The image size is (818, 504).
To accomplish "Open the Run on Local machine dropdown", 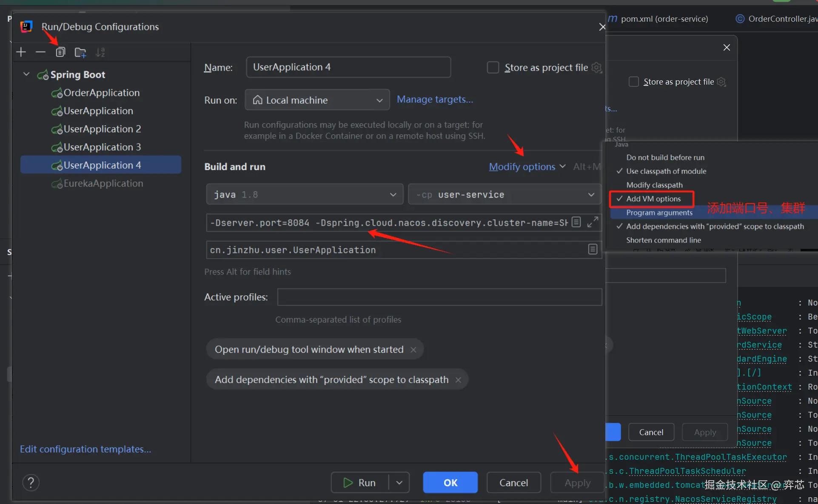I will click(x=317, y=100).
